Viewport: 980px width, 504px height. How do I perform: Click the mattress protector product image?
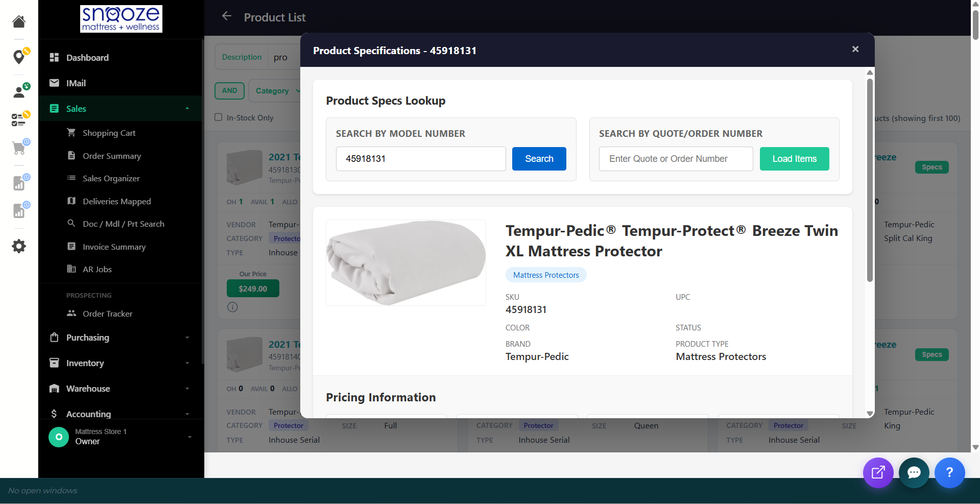406,262
